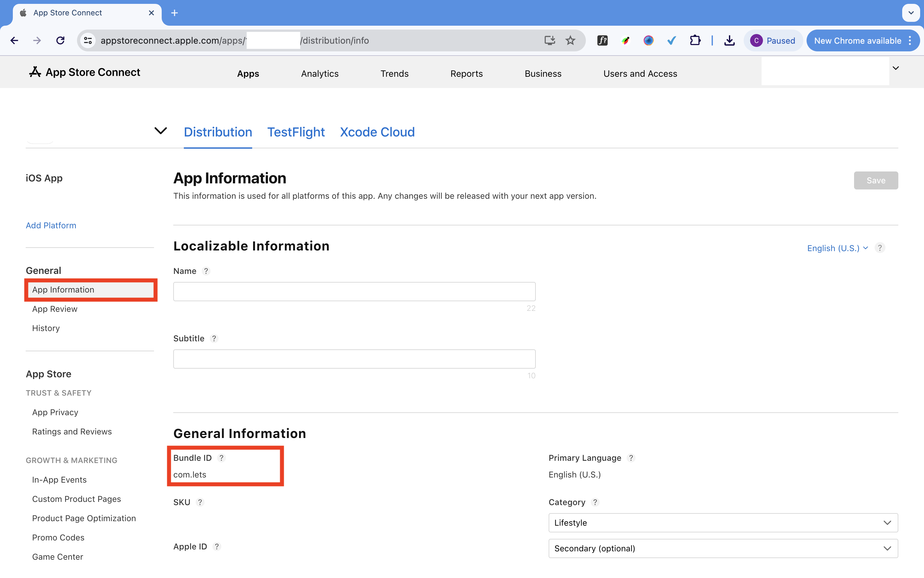Open the English (U.S.) localization dropdown
Screen dimensions: 924x578
tap(838, 248)
